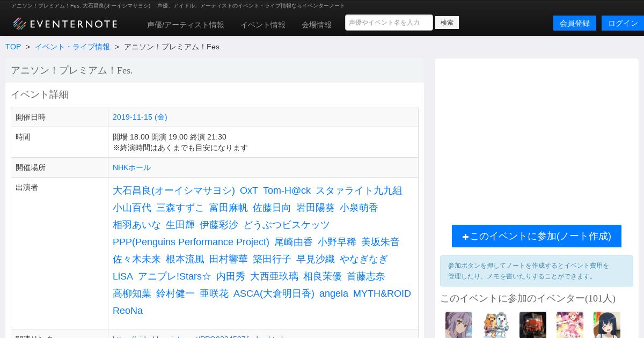Open イベント情報 menu
This screenshot has width=644, height=338.
263,25
